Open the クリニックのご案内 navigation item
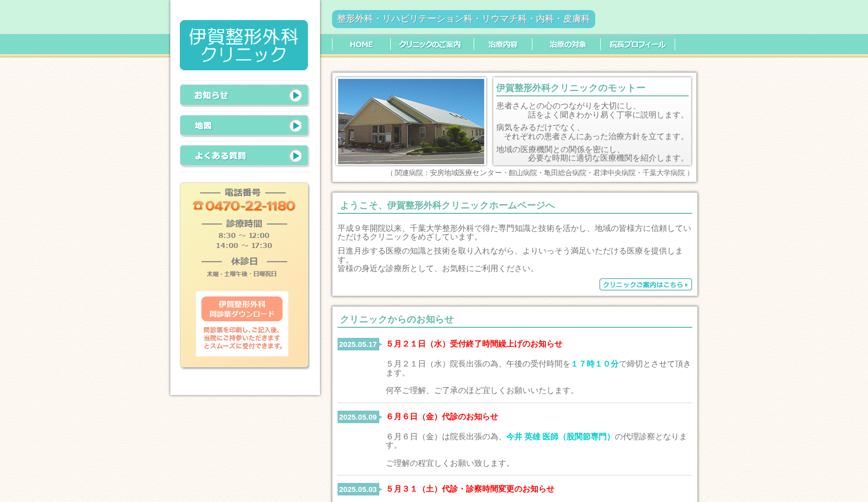The height and width of the screenshot is (502, 868). tap(430, 44)
